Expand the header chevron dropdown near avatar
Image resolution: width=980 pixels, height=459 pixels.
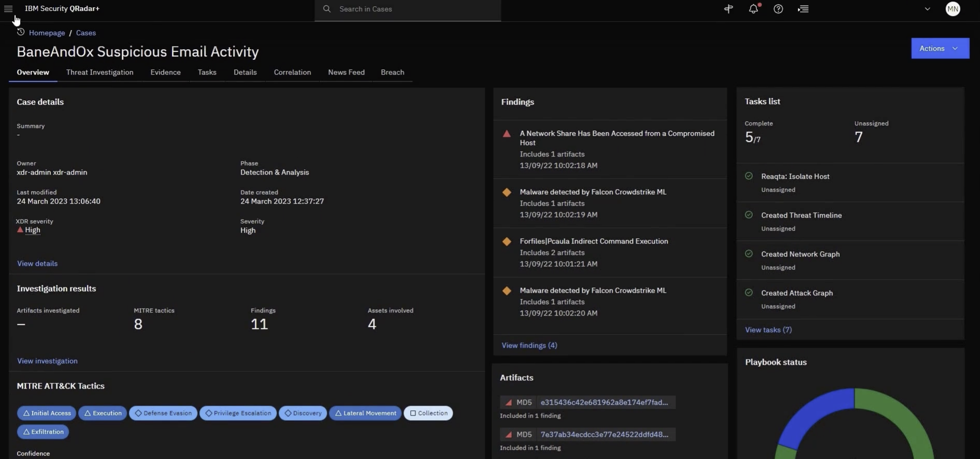click(927, 9)
